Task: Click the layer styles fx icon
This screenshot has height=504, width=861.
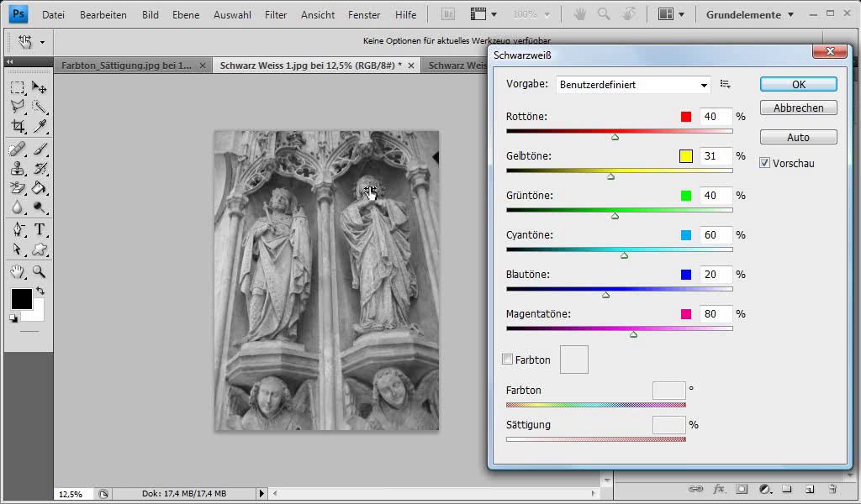Action: click(718, 489)
